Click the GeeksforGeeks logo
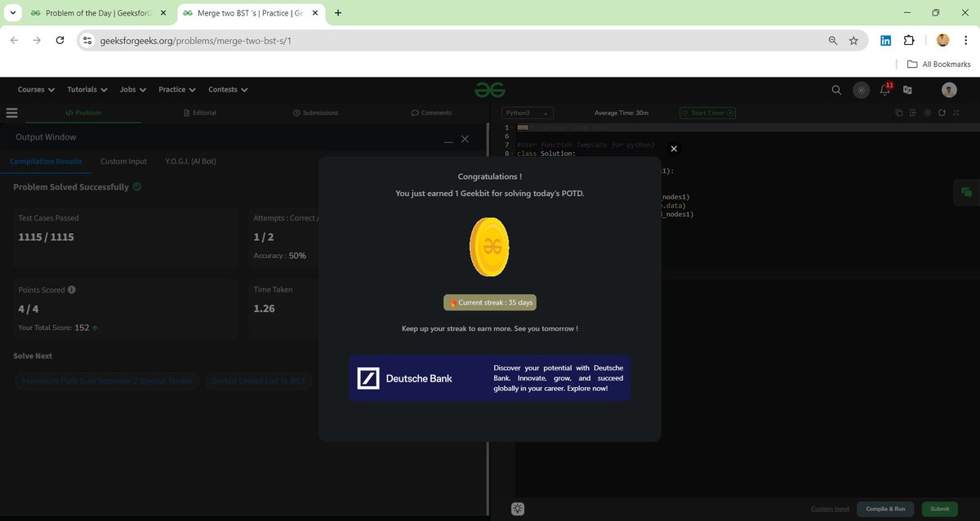 pyautogui.click(x=490, y=90)
